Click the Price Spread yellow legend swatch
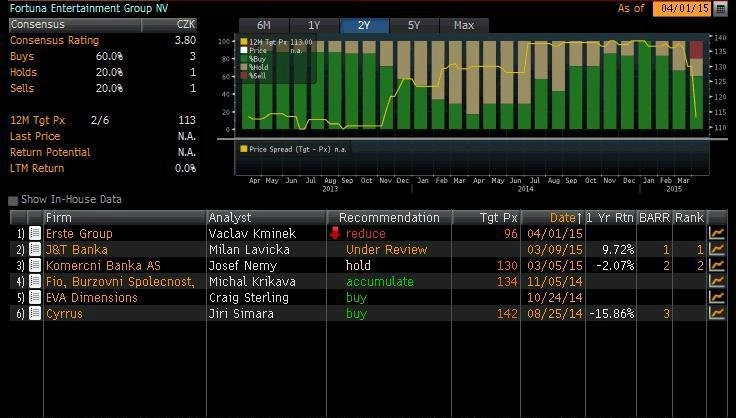The width and height of the screenshot is (736, 418). (x=244, y=149)
